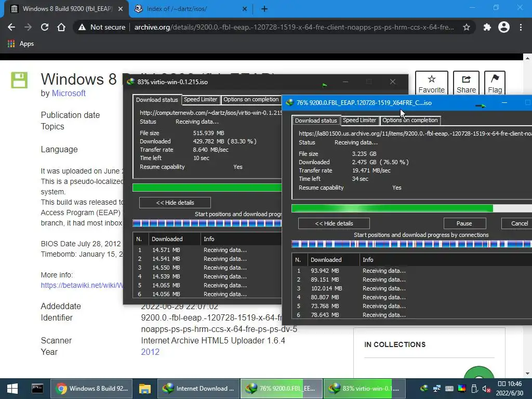Open Speed Limiter tab in virtio-win window
Screen dimensions: 532x399
(201, 99)
